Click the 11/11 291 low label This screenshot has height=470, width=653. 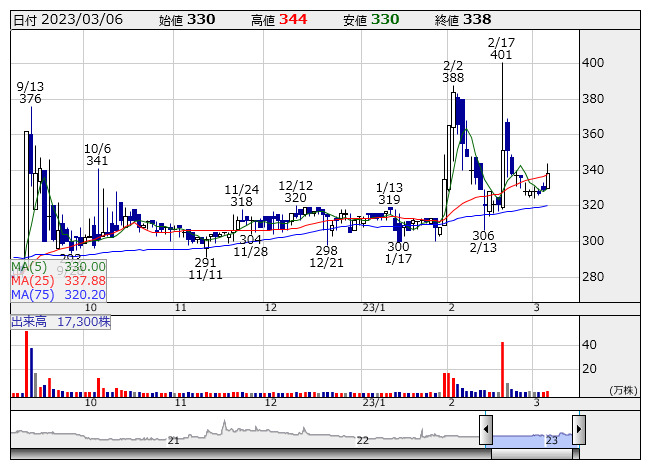[x=204, y=267]
